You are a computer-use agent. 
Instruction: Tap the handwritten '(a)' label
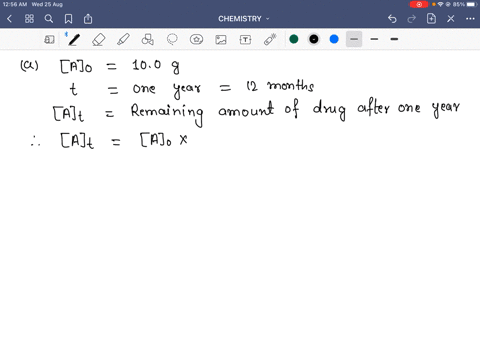coord(29,65)
